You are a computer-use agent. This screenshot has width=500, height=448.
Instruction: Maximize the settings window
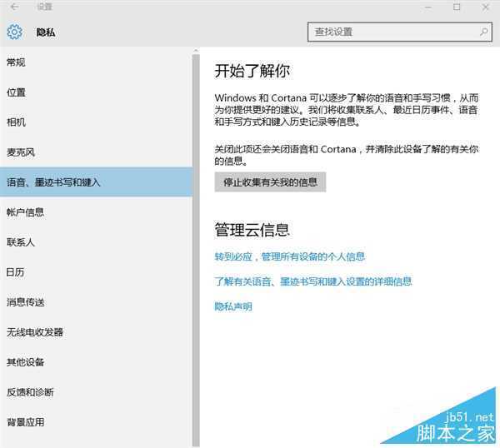tap(457, 7)
